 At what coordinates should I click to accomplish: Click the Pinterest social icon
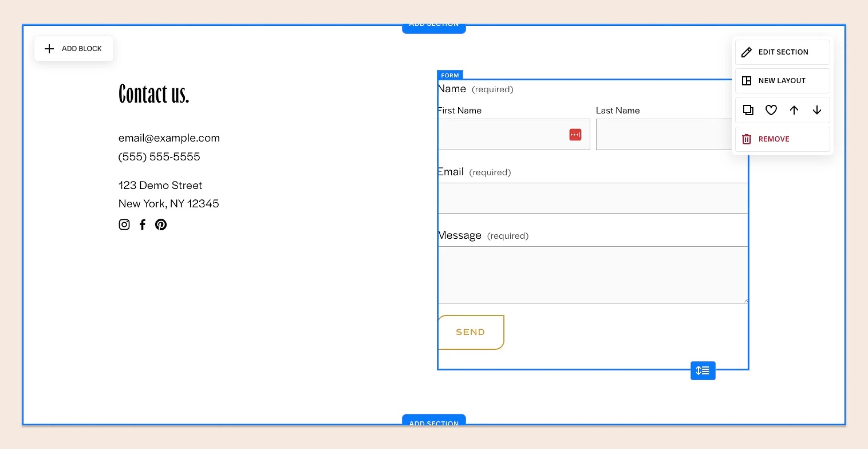tap(161, 225)
